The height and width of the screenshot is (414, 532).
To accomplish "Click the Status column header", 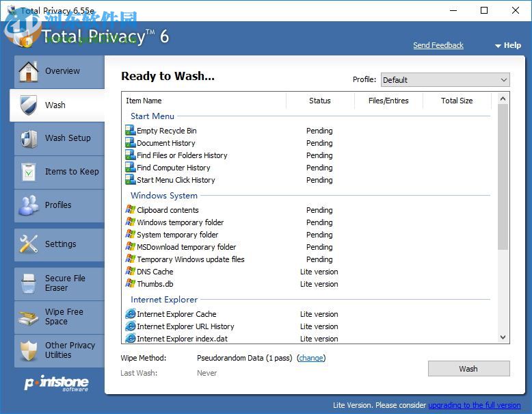I will coord(320,101).
